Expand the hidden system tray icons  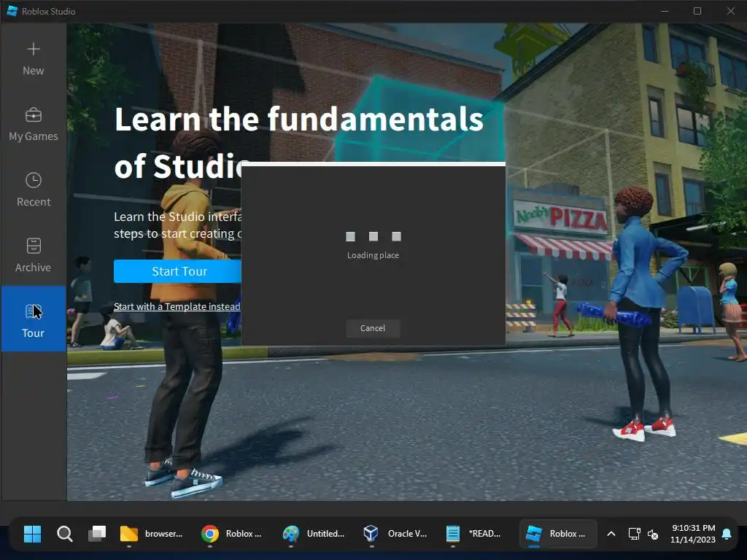coord(611,534)
